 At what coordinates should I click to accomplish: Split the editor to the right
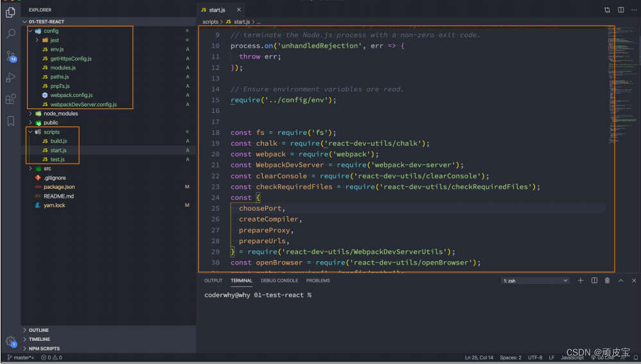click(x=621, y=10)
